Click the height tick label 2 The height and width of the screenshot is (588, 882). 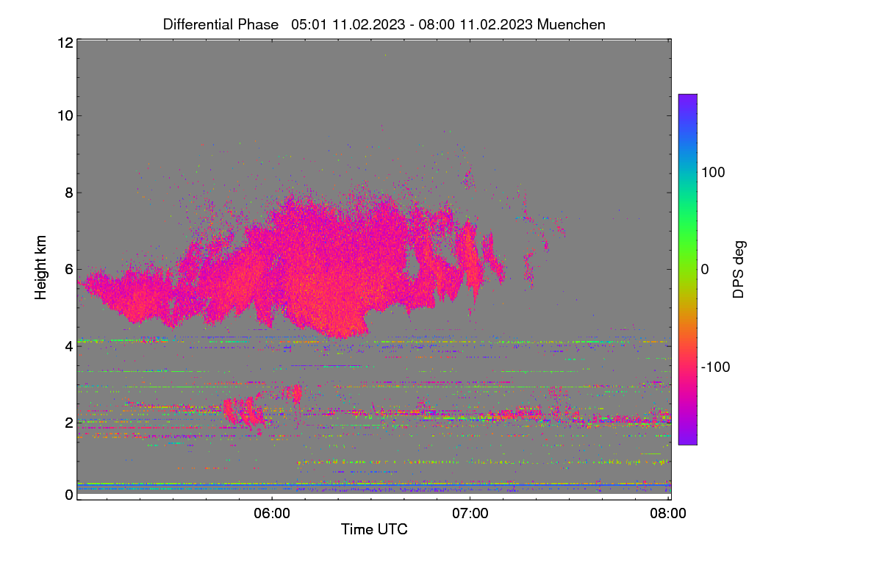pyautogui.click(x=69, y=422)
